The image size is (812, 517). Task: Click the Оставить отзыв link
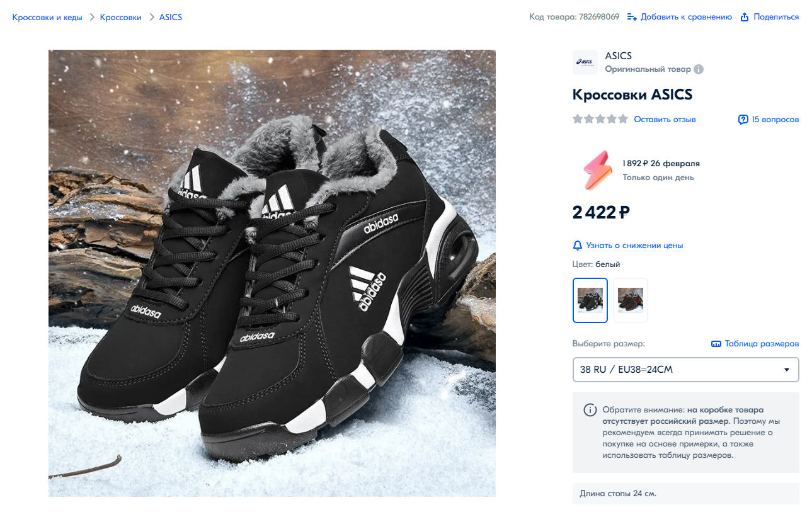[665, 119]
